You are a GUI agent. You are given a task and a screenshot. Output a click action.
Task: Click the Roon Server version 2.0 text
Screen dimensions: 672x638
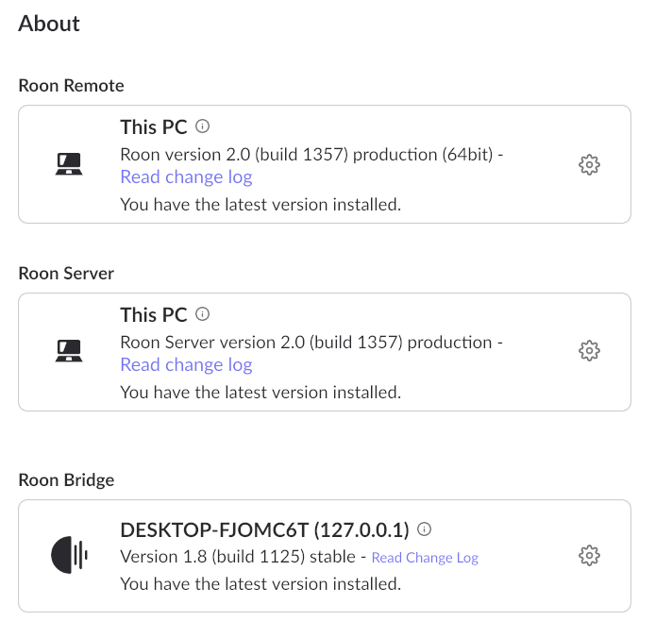(307, 342)
